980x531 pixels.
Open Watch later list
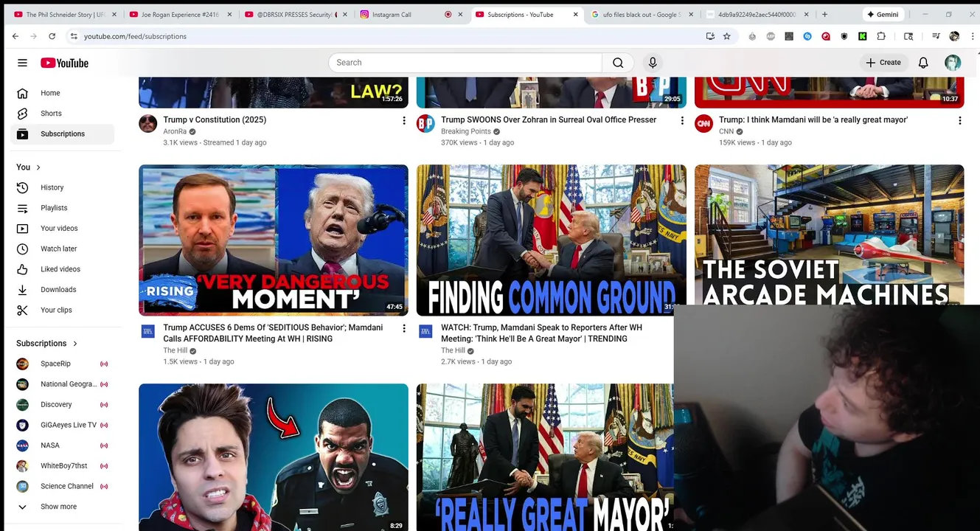pos(63,249)
